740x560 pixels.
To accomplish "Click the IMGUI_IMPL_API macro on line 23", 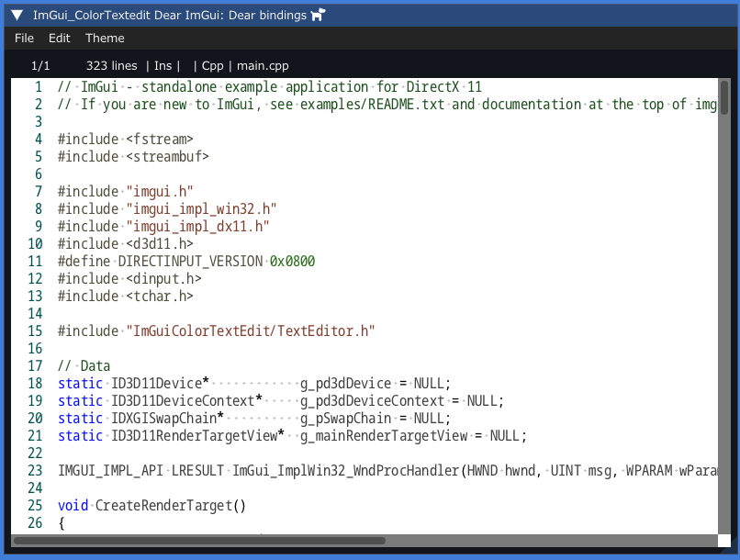I will tap(110, 471).
